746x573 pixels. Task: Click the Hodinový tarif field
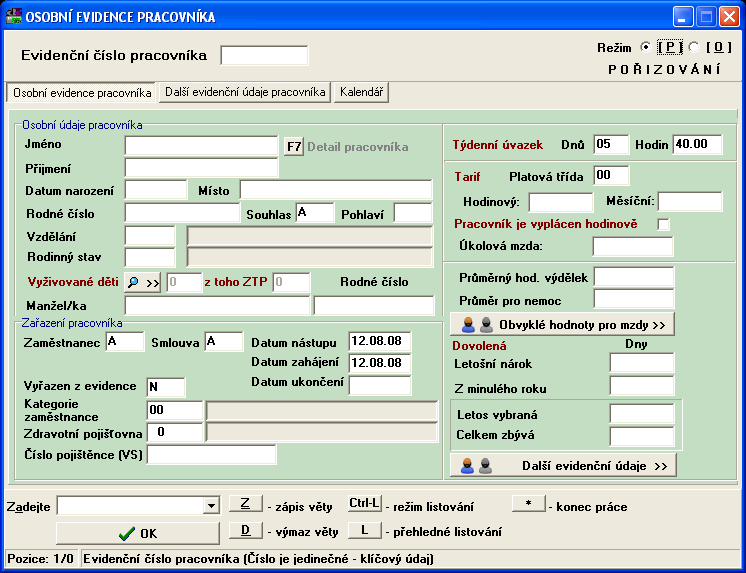tap(561, 202)
